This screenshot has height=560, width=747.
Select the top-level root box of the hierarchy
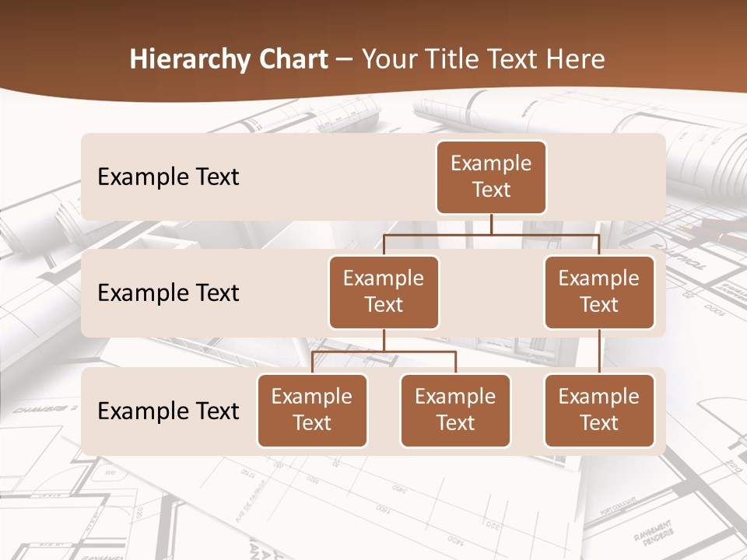point(491,177)
